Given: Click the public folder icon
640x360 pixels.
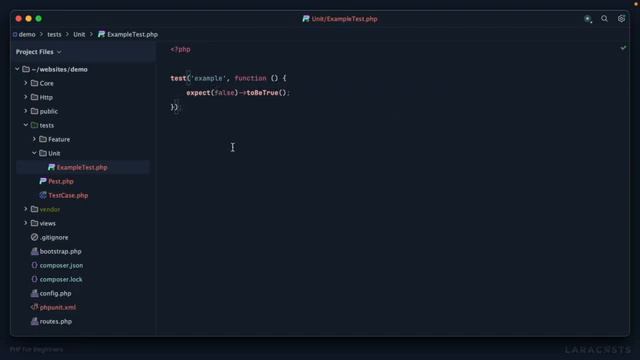Looking at the screenshot, I should (34, 111).
